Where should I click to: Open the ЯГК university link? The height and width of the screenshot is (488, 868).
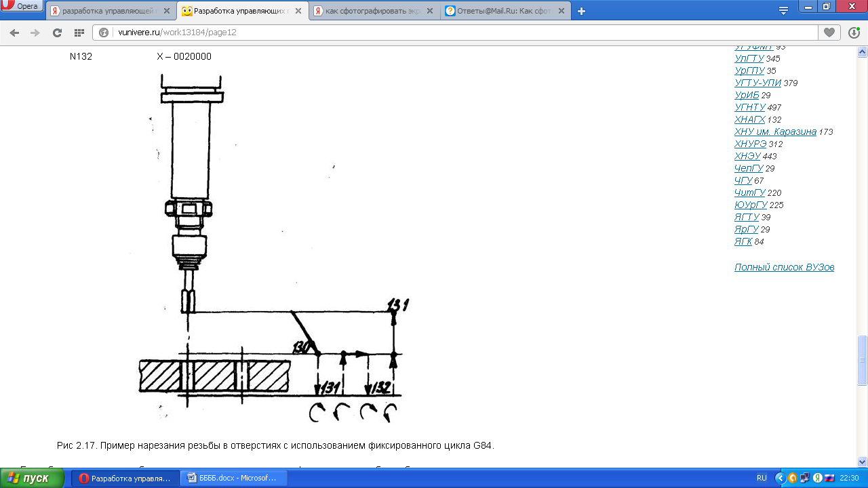click(743, 242)
